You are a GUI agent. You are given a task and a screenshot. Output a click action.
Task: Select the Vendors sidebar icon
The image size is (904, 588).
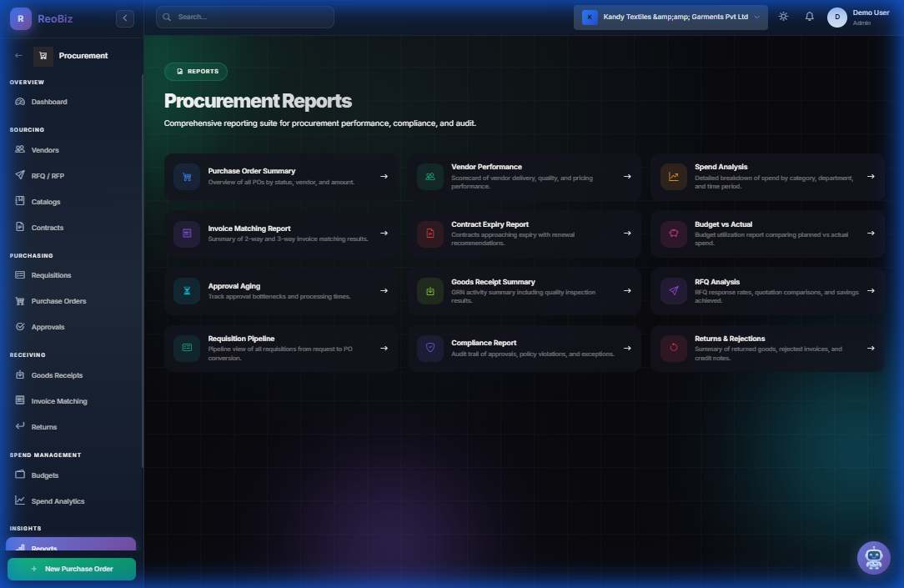[x=18, y=149]
